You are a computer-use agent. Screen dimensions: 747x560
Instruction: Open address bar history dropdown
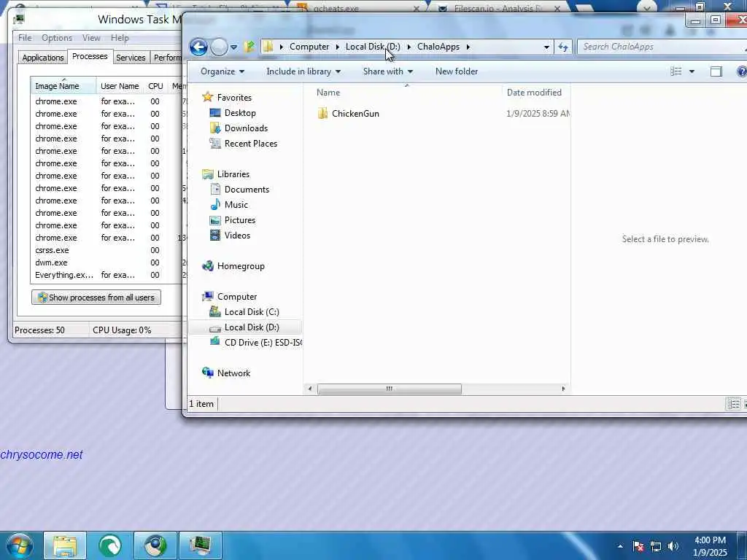tap(546, 47)
